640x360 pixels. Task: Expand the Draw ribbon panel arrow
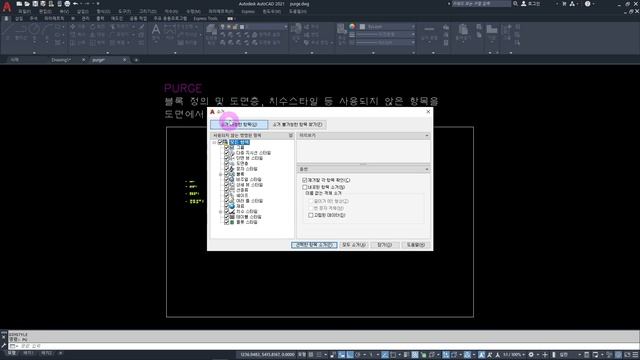click(34, 53)
